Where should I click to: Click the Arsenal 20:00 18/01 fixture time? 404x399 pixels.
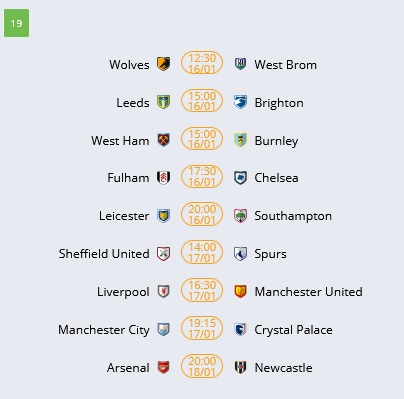(x=202, y=366)
